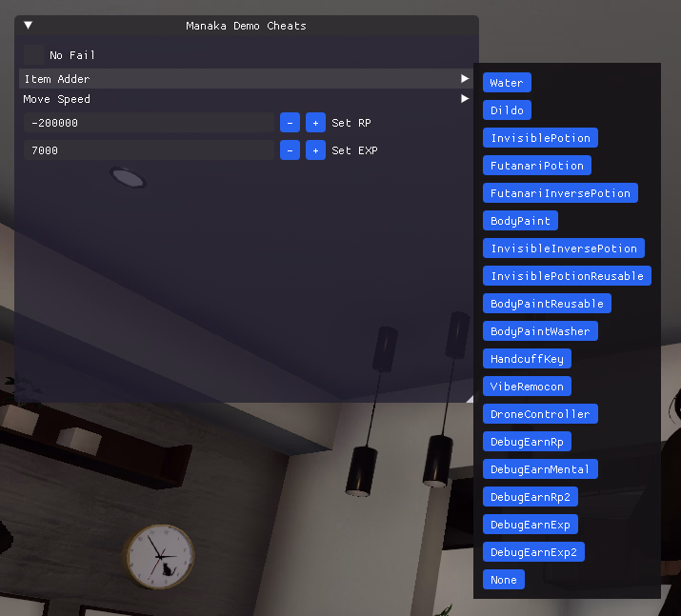Expand the Item Adder menu
This screenshot has height=616, width=681.
(x=247, y=79)
